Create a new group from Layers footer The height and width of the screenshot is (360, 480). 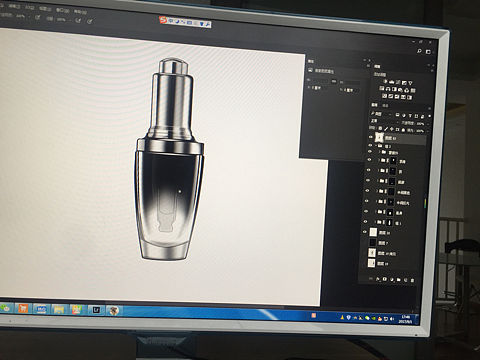click(x=398, y=280)
